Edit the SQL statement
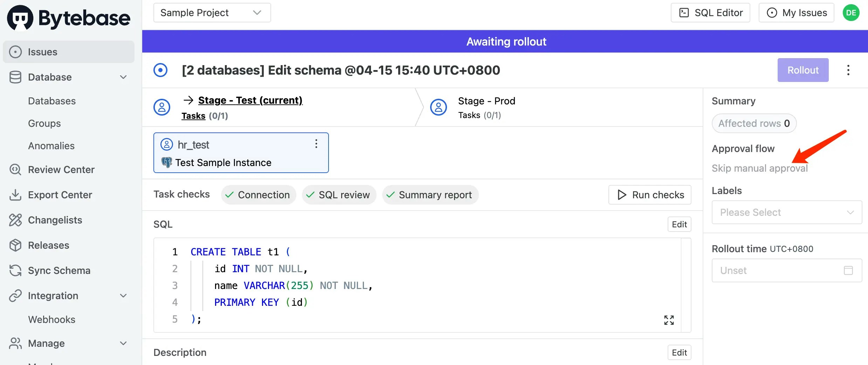Screen dimensions: 868x365 [679, 224]
